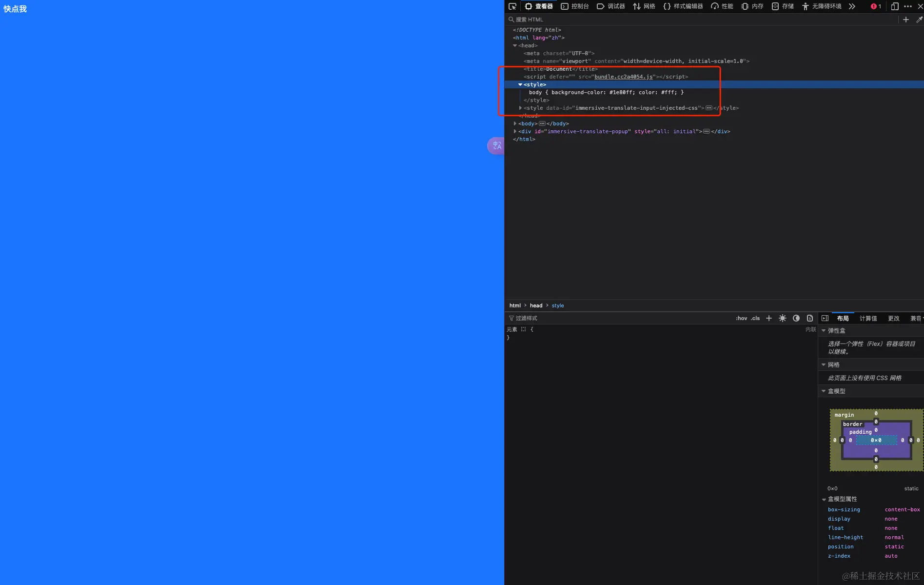Switch to the 更改 changes tab
This screenshot has height=585, width=924.
pyautogui.click(x=894, y=318)
